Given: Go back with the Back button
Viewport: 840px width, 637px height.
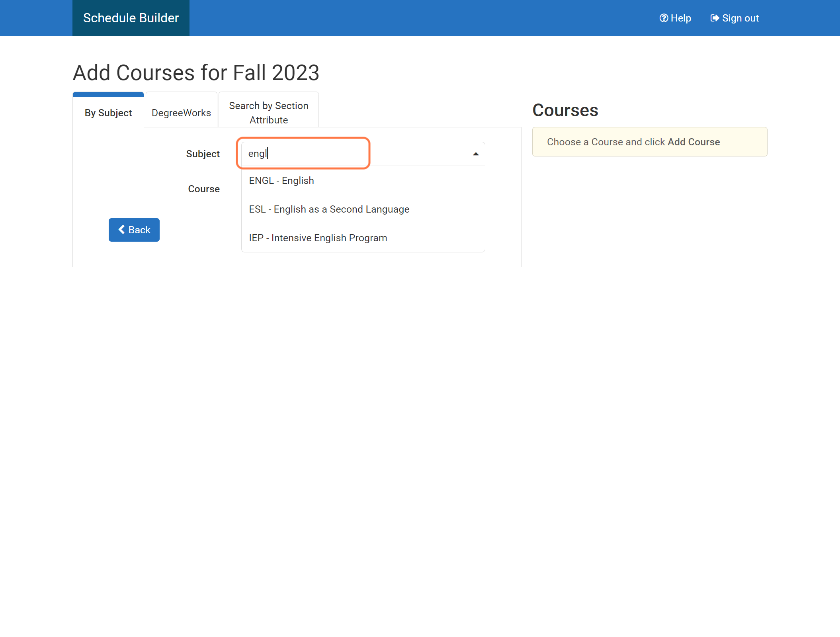Looking at the screenshot, I should tap(134, 230).
